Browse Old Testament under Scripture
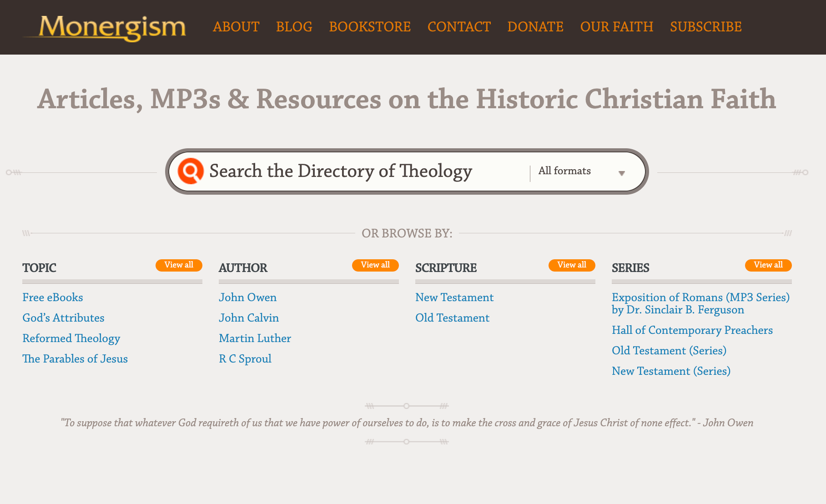This screenshot has height=504, width=826. (x=453, y=318)
